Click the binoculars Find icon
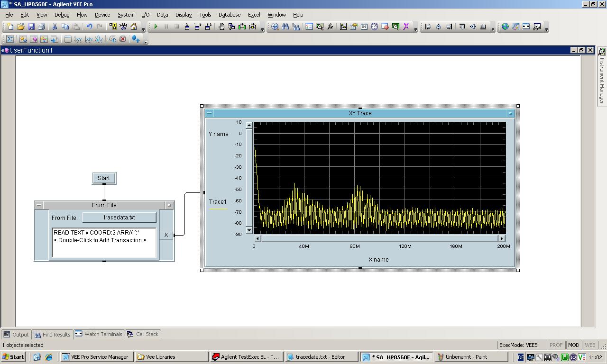The height and width of the screenshot is (364, 607). click(285, 27)
